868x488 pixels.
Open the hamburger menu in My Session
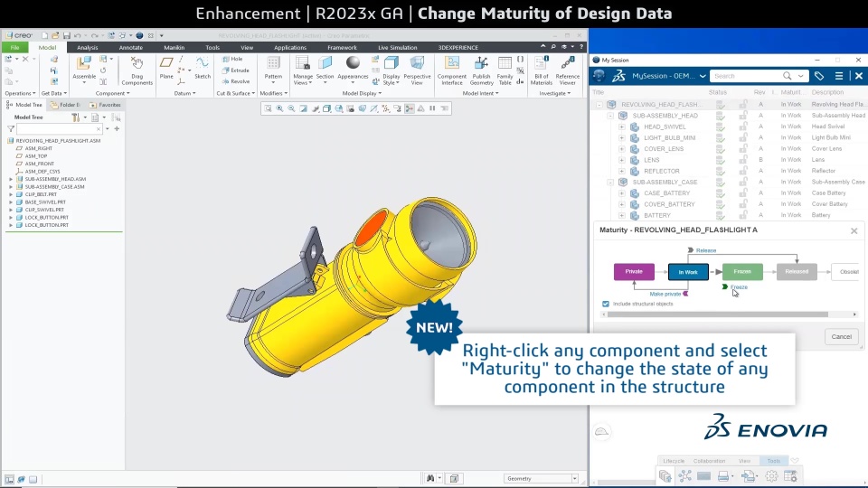(839, 76)
